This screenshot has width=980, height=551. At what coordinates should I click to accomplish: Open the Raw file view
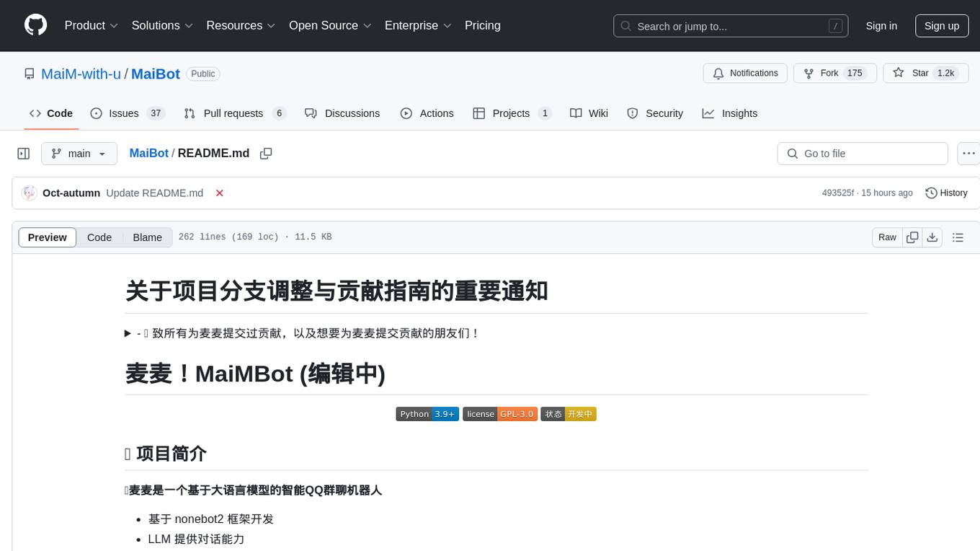pyautogui.click(x=887, y=237)
